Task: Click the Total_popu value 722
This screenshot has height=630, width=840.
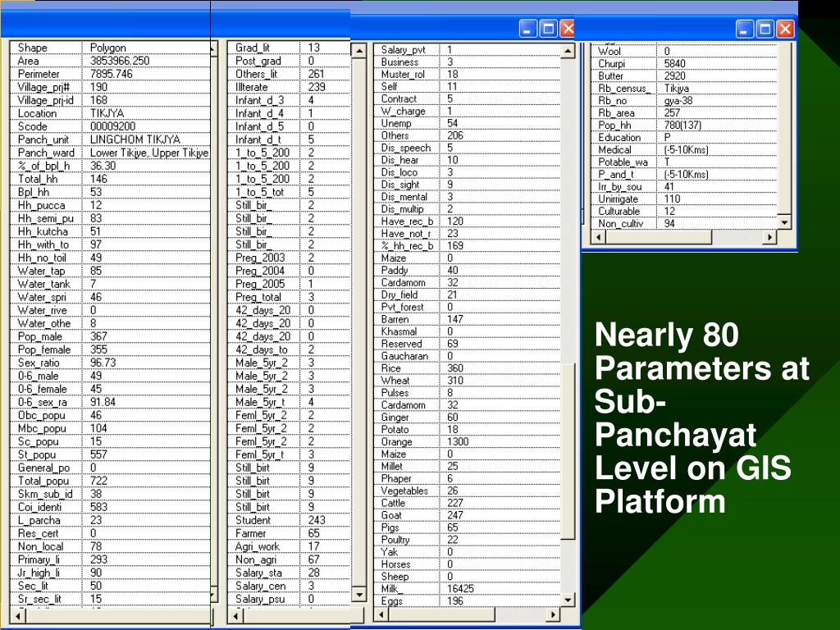Action: tap(98, 481)
